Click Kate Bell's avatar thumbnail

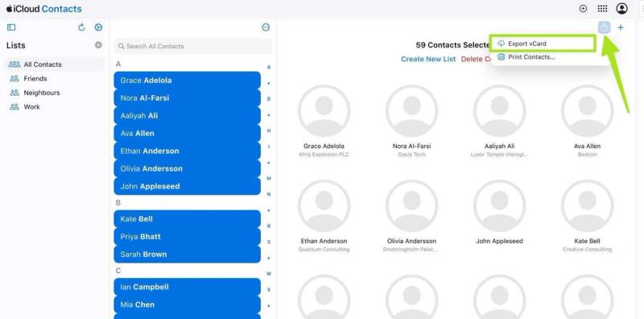588,205
